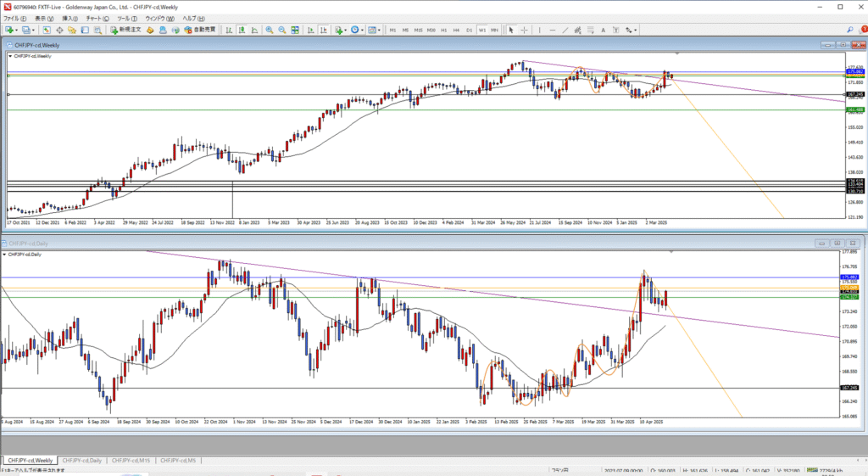Select the M5 timeframe
The image size is (868, 476).
coord(405,30)
